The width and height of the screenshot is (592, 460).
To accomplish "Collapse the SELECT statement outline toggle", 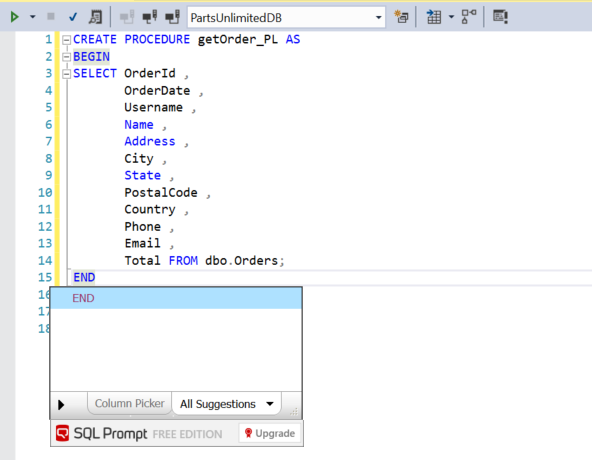I will click(x=66, y=74).
